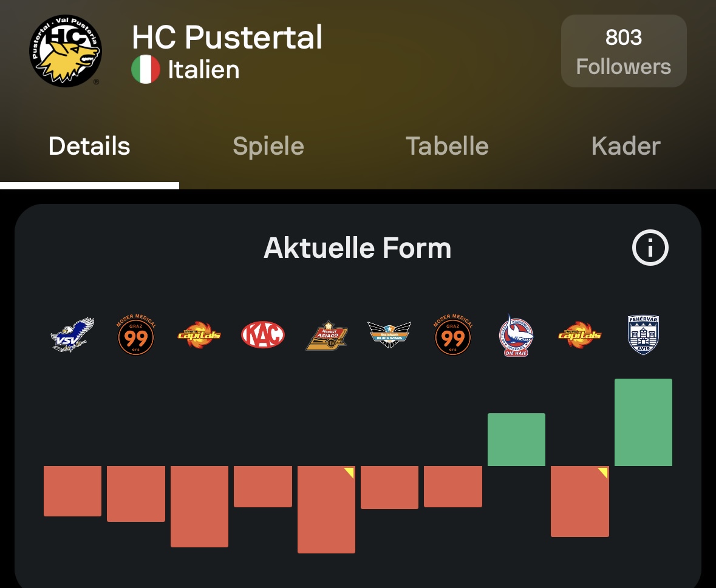The image size is (716, 588).
Task: Select the red bar under Black Wings
Action: pyautogui.click(x=389, y=487)
